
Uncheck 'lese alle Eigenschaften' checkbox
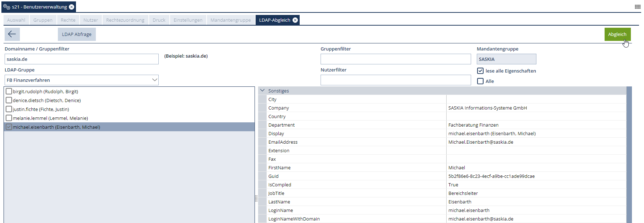tap(480, 71)
